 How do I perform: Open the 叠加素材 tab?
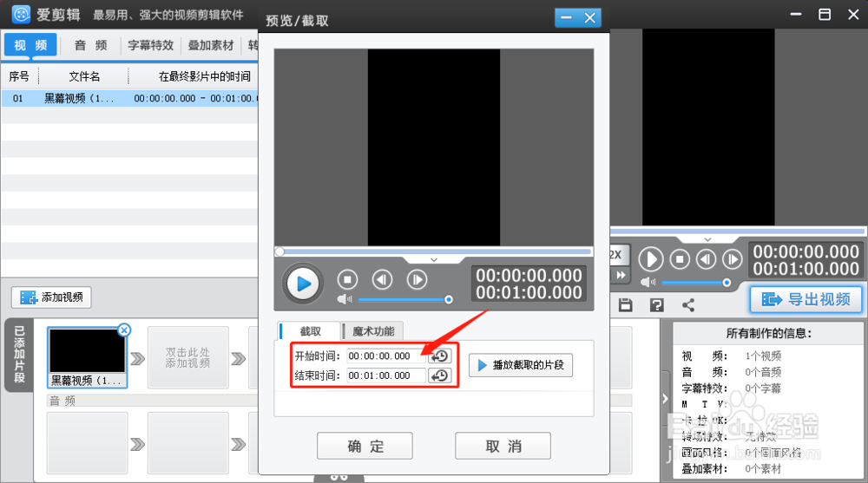(x=211, y=45)
